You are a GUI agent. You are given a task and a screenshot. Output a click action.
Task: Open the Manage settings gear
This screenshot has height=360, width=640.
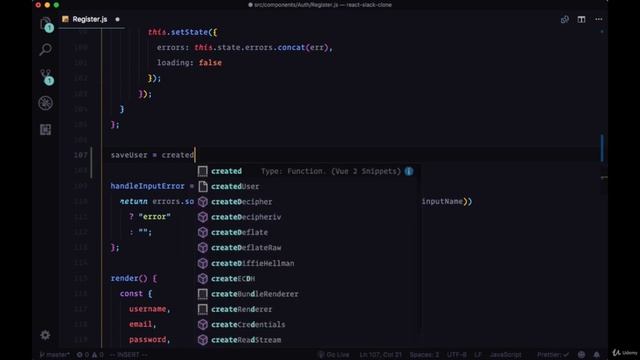tap(45, 335)
